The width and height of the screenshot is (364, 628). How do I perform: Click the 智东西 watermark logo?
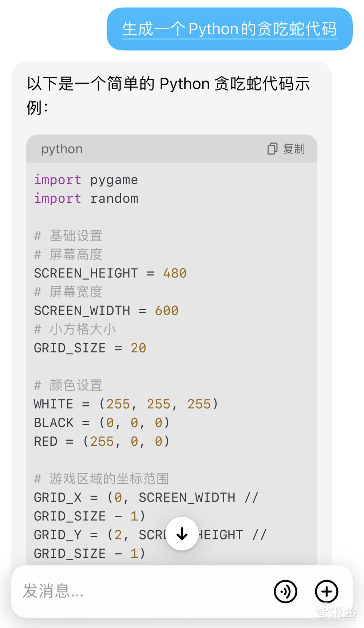pos(336,612)
